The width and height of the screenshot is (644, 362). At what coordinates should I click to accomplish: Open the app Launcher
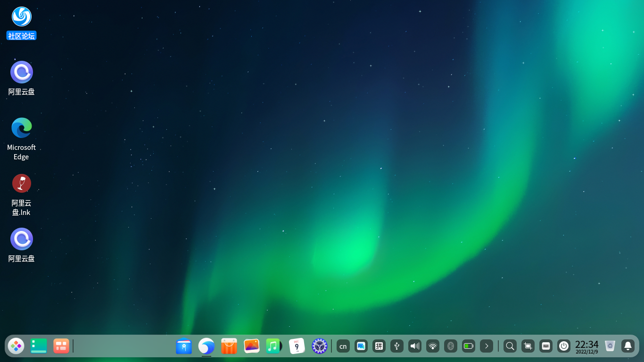[16, 346]
